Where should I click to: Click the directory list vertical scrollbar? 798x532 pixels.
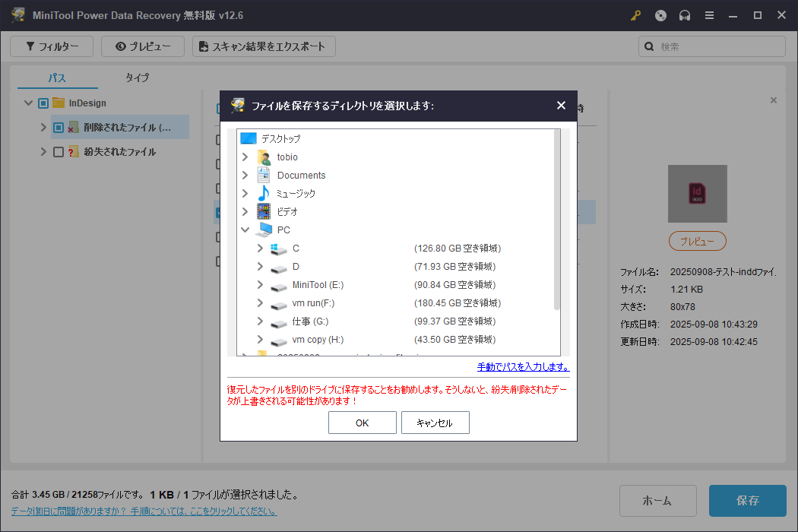pos(557,220)
